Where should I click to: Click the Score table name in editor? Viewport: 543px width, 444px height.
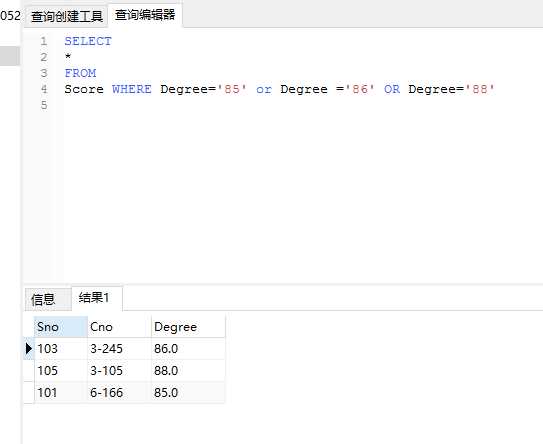pos(84,89)
